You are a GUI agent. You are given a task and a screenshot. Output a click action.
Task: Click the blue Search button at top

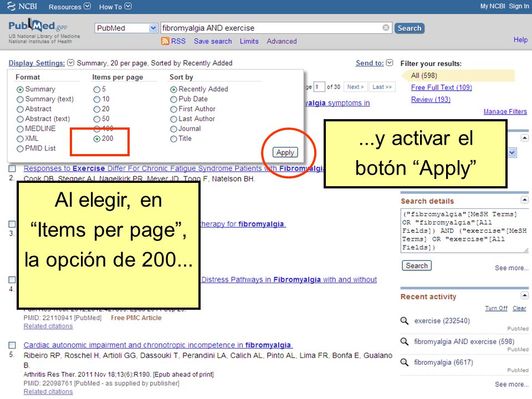coord(409,28)
